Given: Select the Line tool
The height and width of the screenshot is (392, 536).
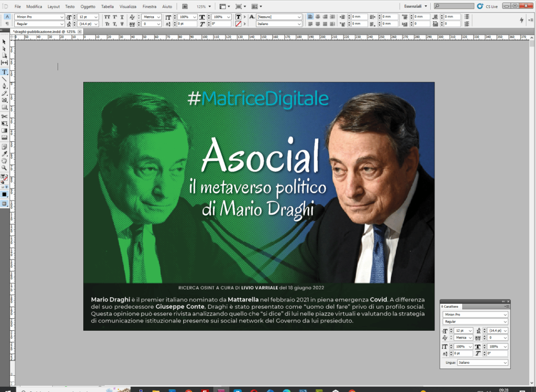Looking at the screenshot, I should [x=4, y=79].
